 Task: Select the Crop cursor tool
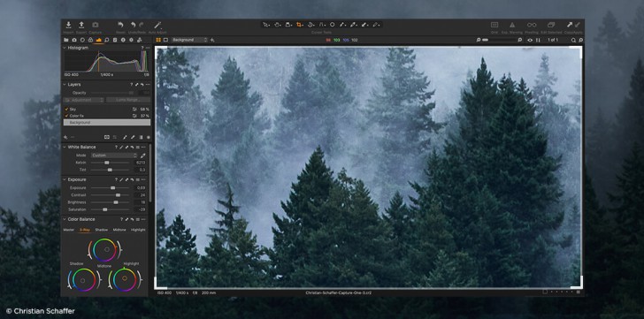(x=299, y=25)
